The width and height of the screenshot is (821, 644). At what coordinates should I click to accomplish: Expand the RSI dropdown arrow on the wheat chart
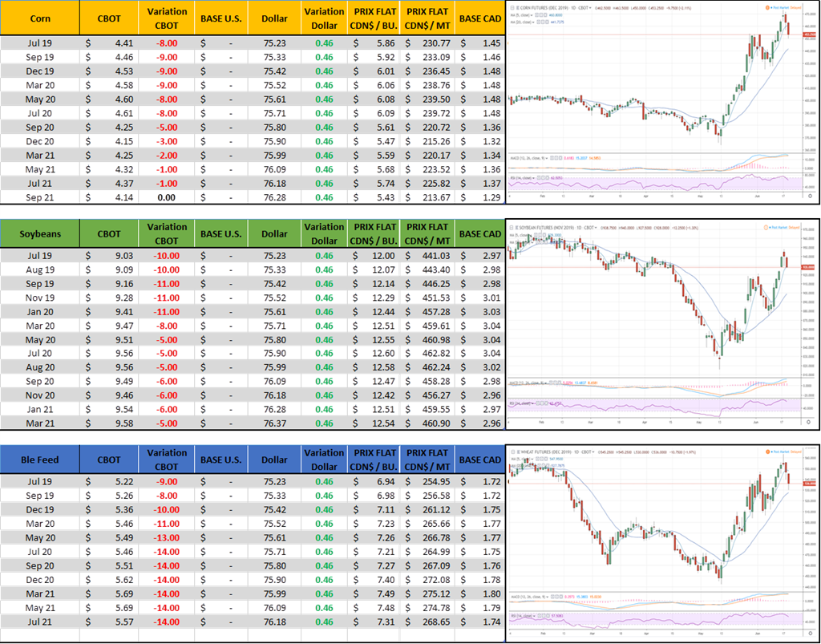[x=535, y=614]
